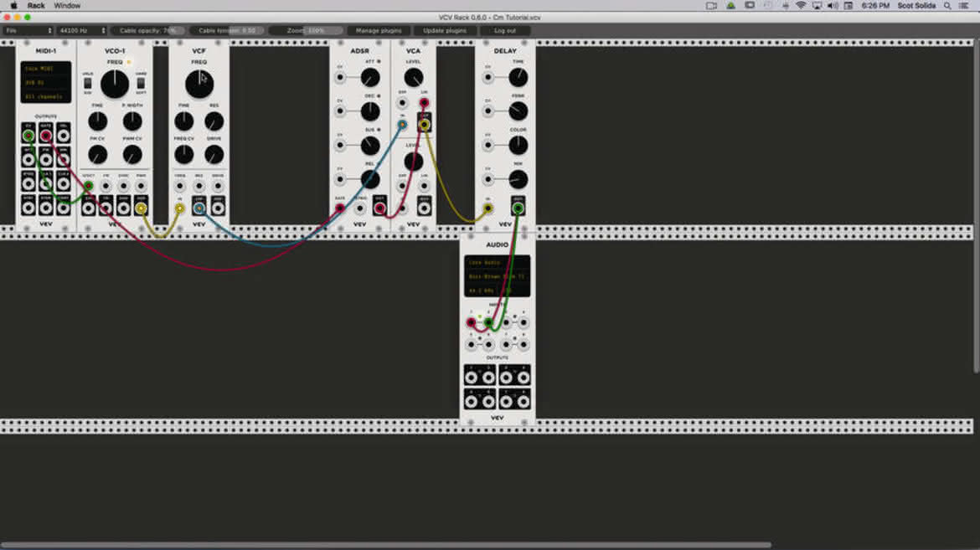Click the Zoom slider in the toolbar

coord(306,31)
